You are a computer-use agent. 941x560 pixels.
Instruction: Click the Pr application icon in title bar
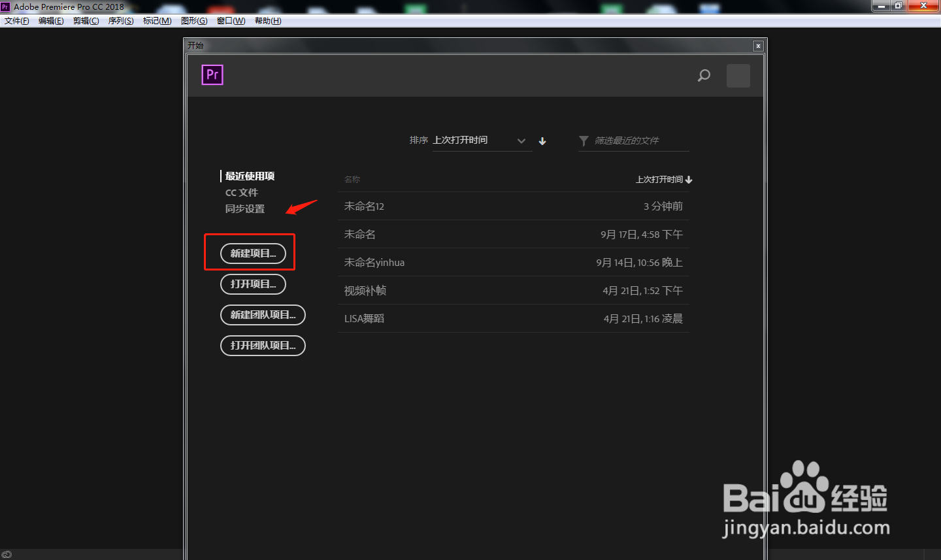click(5, 7)
